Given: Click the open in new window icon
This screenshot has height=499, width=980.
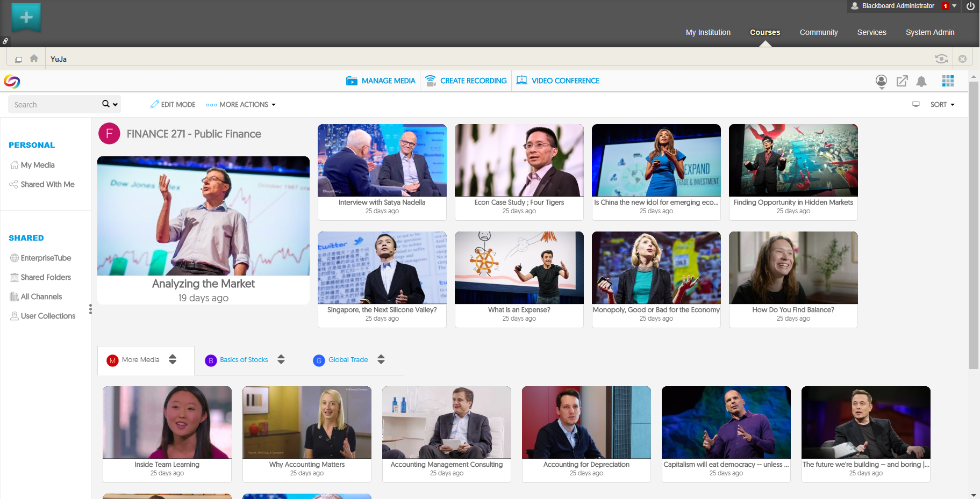Looking at the screenshot, I should click(902, 81).
